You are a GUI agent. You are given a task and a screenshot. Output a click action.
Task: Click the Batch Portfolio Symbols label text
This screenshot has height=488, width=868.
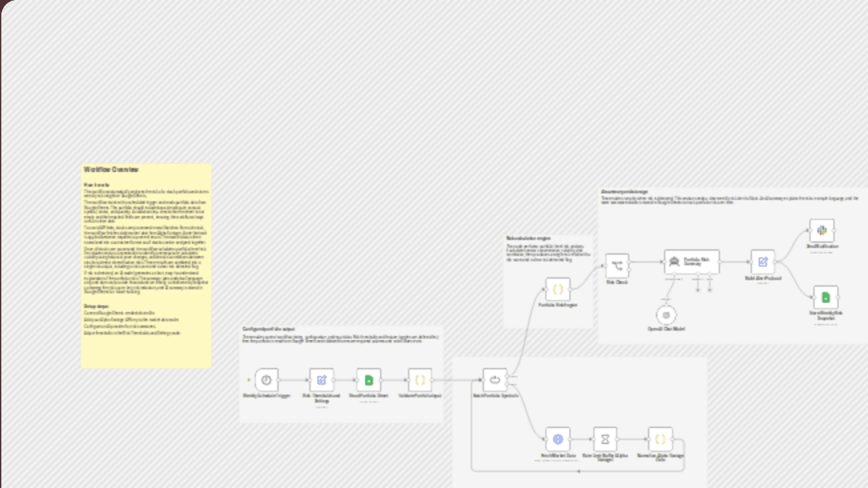click(495, 396)
